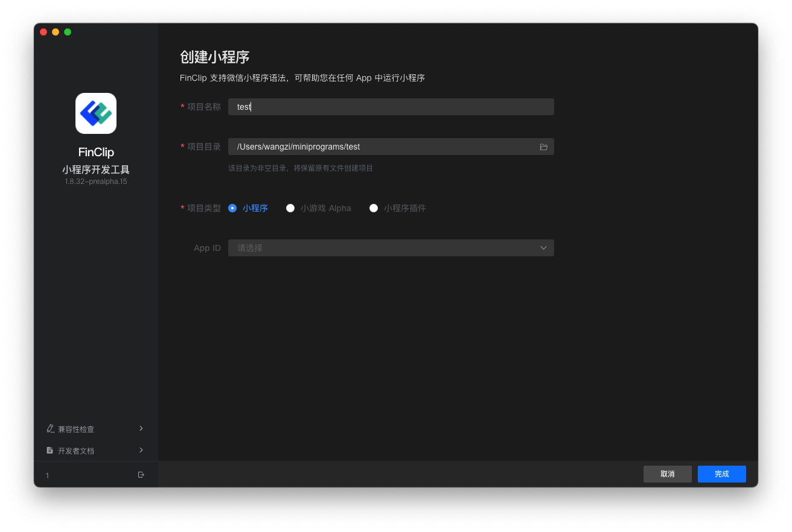Expand the 开发者文档 chevron arrow

click(141, 450)
